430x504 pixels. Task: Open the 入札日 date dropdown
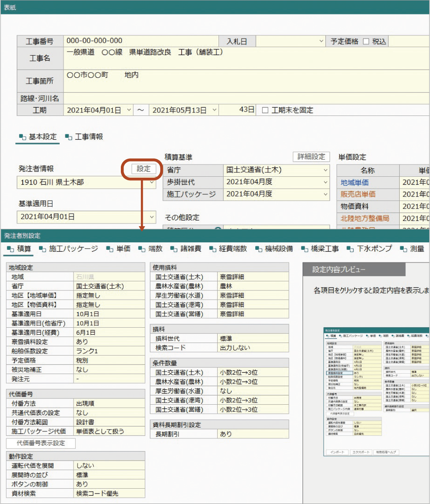click(321, 41)
